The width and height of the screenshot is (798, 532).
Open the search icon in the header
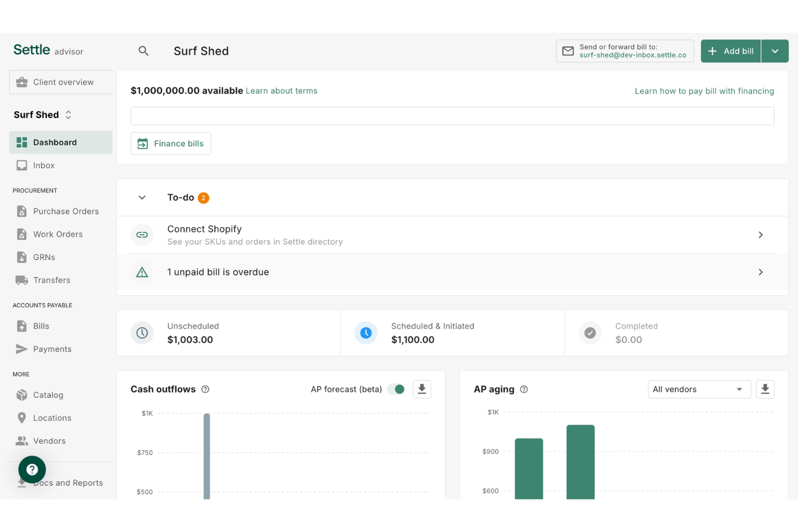tap(143, 51)
